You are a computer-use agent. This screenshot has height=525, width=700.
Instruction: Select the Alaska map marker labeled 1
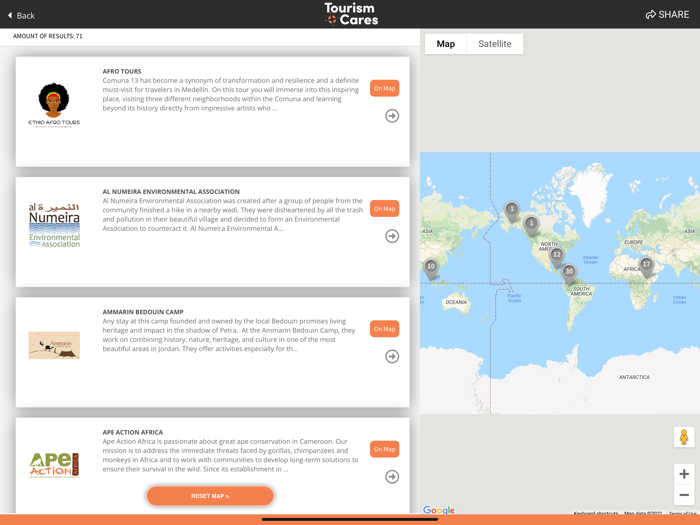click(512, 211)
